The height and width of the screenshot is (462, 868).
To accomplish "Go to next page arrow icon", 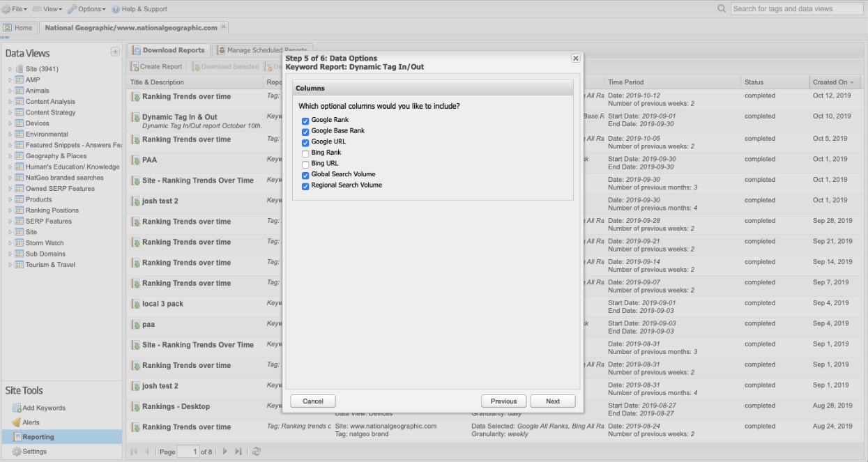I will coord(224,452).
